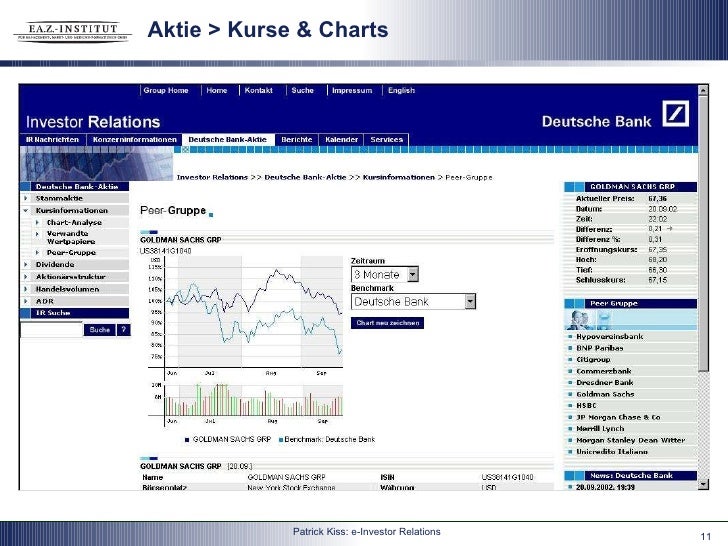Select IR Nachrichten tab
Image resolution: width=728 pixels, height=546 pixels.
click(x=52, y=140)
